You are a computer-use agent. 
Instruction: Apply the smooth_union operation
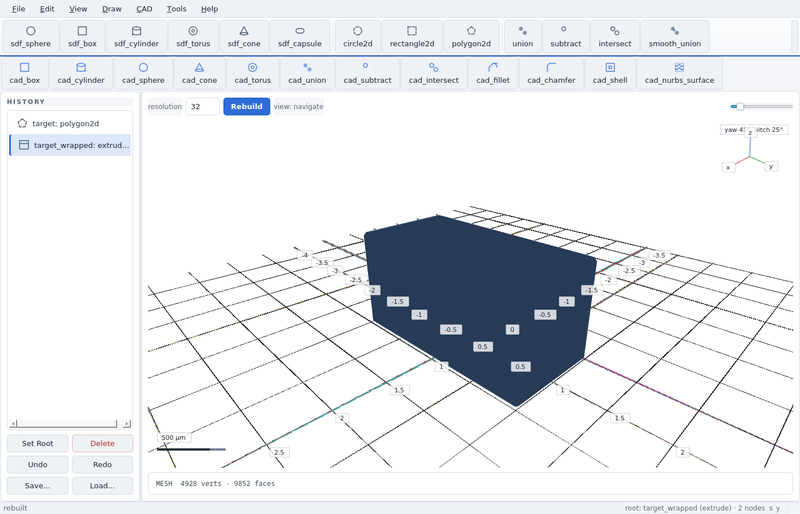point(674,37)
